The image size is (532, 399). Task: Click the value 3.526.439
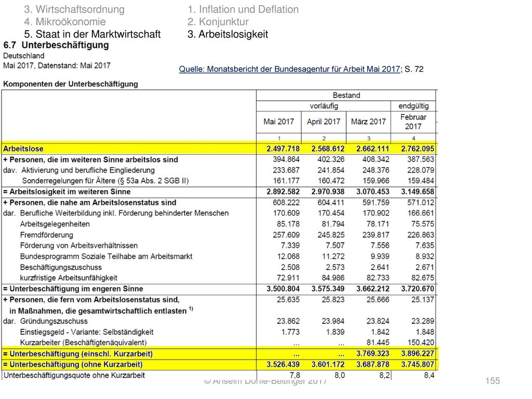coord(283,364)
